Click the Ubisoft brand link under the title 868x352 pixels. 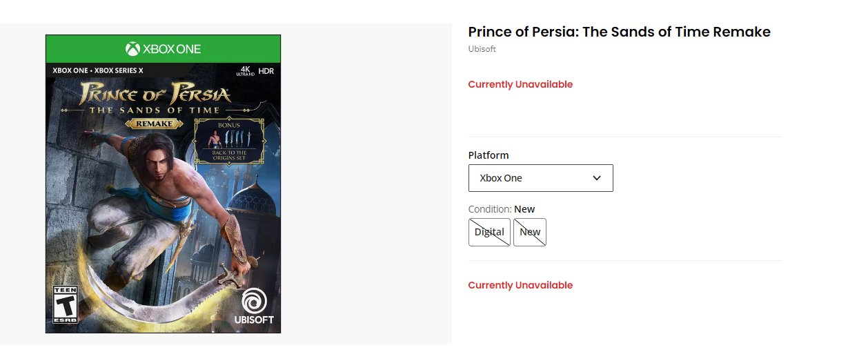tap(482, 49)
